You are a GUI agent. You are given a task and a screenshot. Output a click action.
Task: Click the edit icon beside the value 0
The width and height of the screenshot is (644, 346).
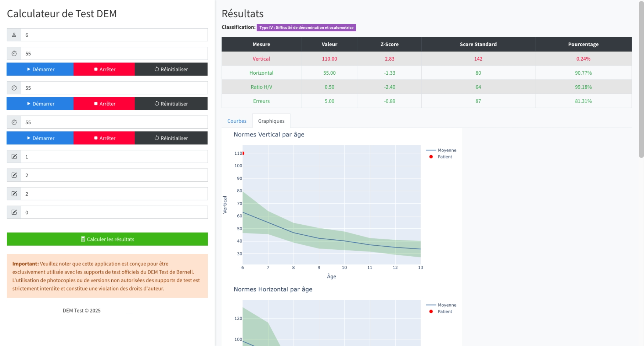pyautogui.click(x=14, y=212)
